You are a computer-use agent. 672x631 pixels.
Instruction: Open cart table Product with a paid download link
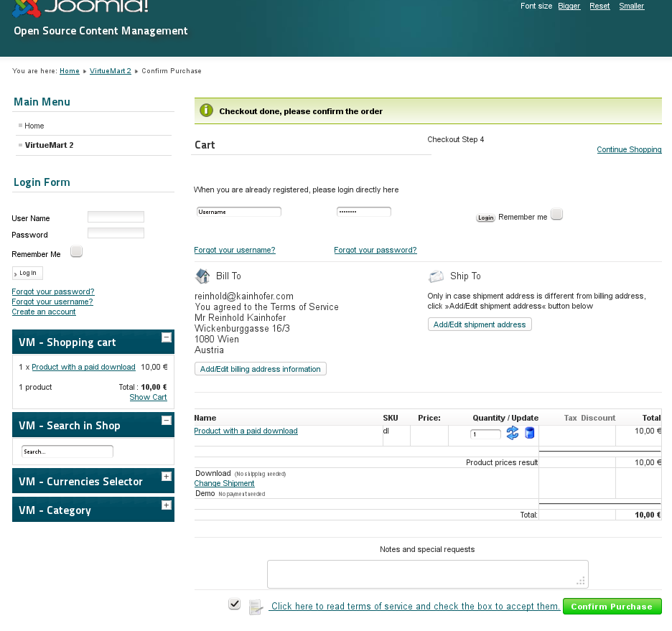click(x=246, y=431)
